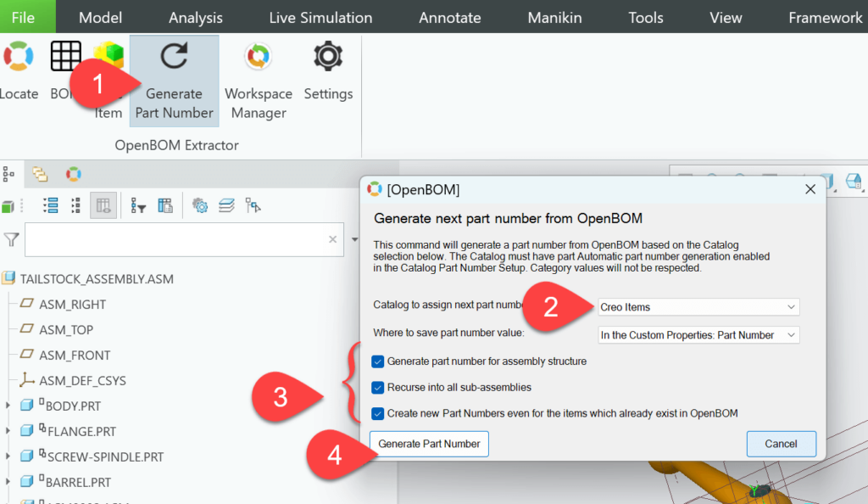Click the collapse tree list icon
Image resolution: width=868 pixels, height=504 pixels.
click(75, 205)
